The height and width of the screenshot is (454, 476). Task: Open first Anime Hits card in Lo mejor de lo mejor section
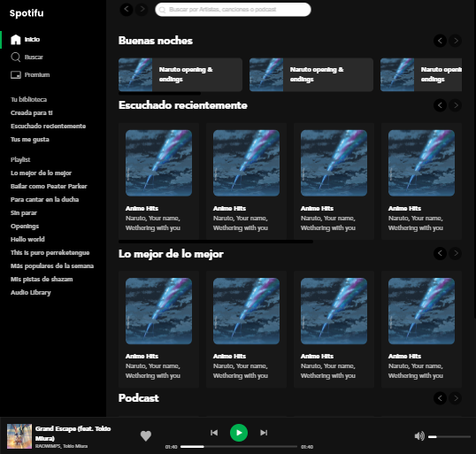pos(158,329)
